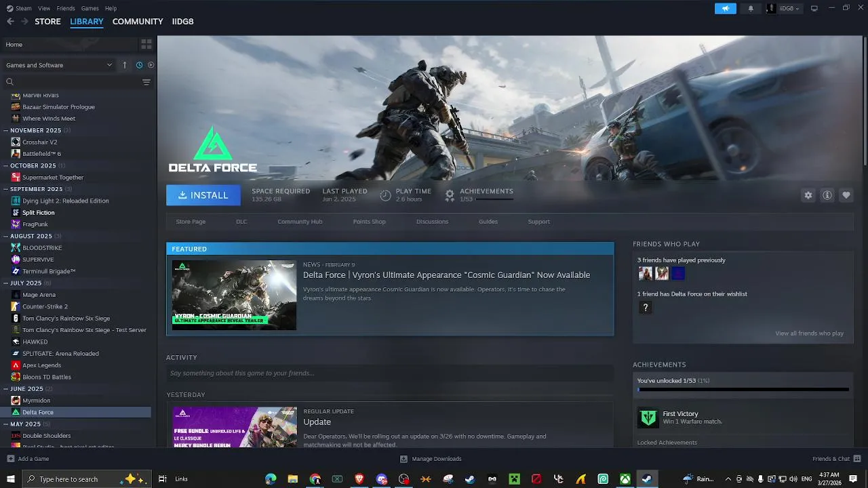
Task: Open Friends & Chat
Action: click(836, 459)
